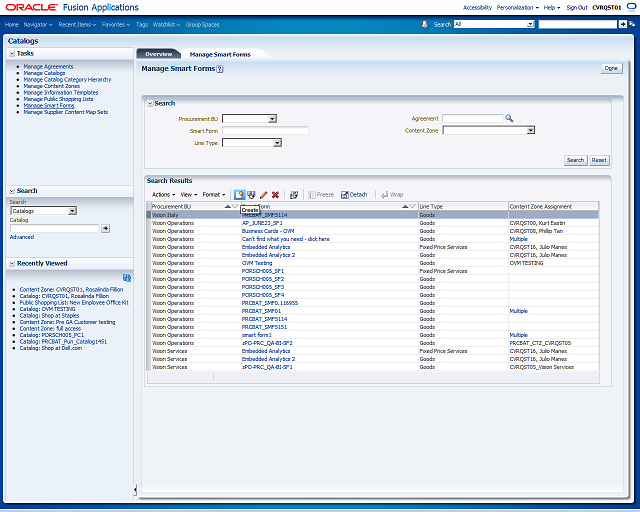
Task: Click the Home navigation link
Action: coord(12,24)
